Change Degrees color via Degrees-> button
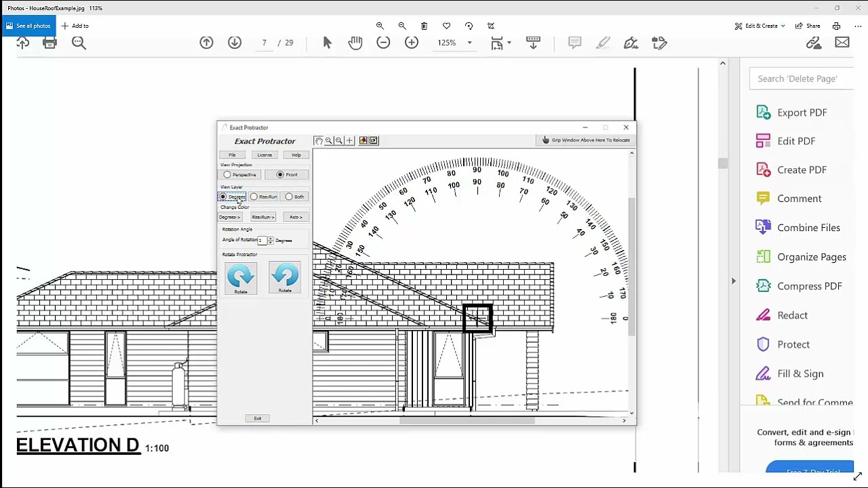This screenshot has width=868, height=488. (229, 217)
